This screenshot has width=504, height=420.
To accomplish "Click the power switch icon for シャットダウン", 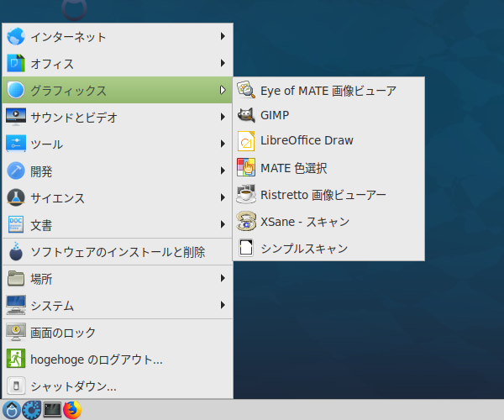I will click(x=16, y=386).
